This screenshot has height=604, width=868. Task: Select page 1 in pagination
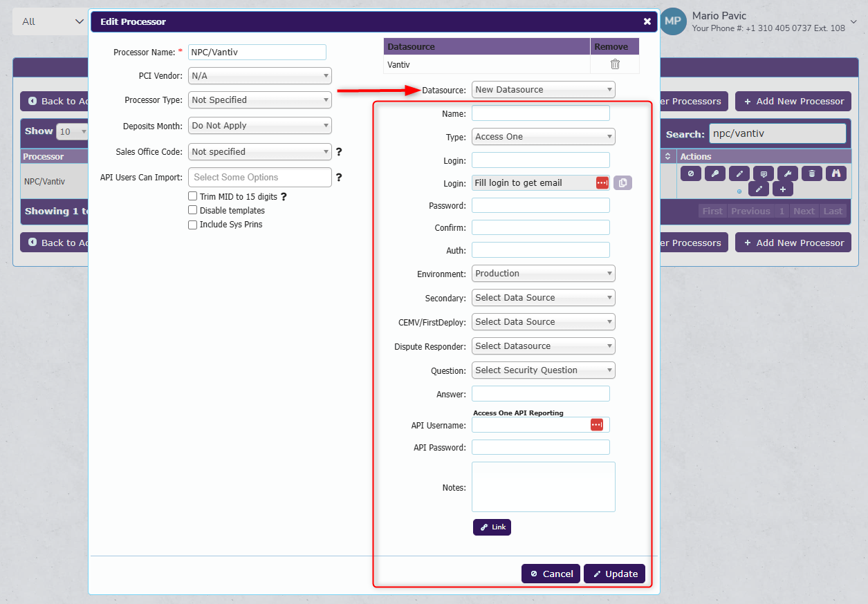click(x=782, y=211)
